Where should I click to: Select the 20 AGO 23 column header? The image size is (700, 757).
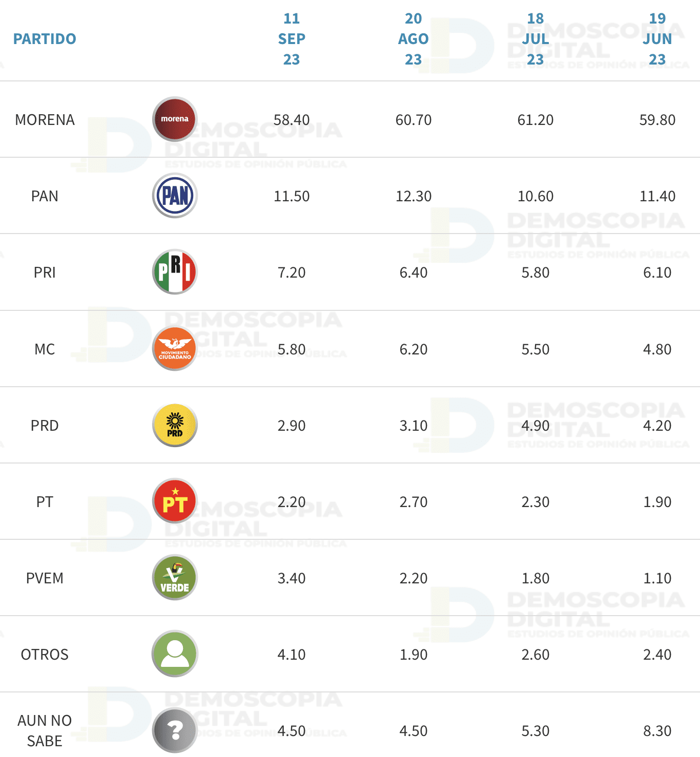(x=414, y=39)
